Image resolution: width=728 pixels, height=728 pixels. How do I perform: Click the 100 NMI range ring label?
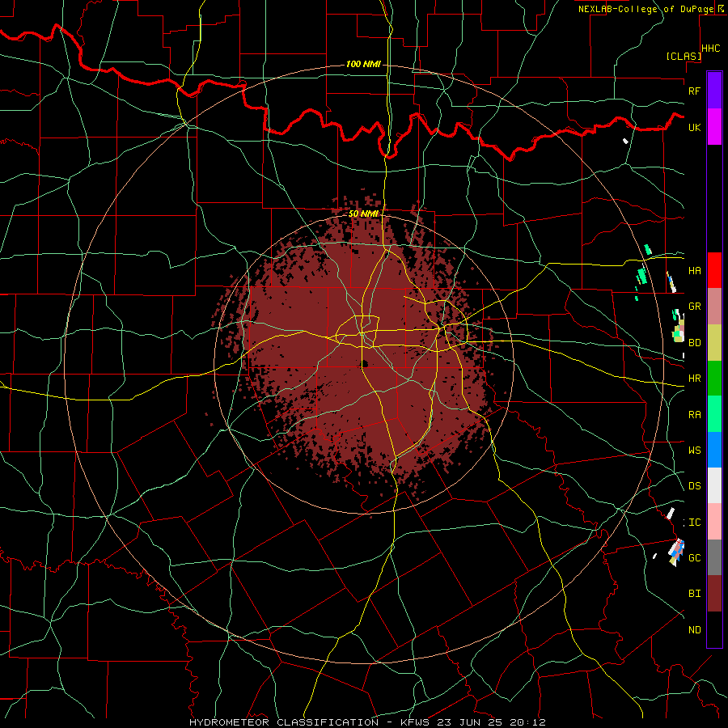(x=363, y=64)
